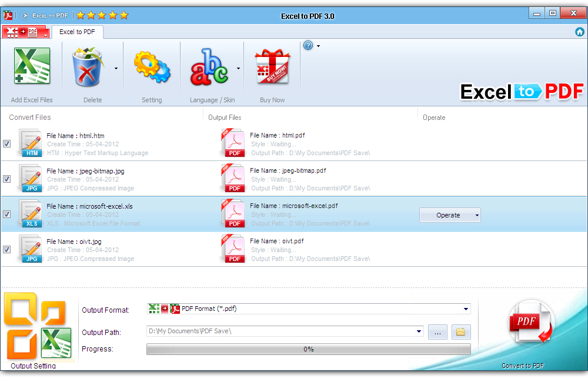This screenshot has width=588, height=382.
Task: Click the Convert Files column header
Action: click(30, 118)
